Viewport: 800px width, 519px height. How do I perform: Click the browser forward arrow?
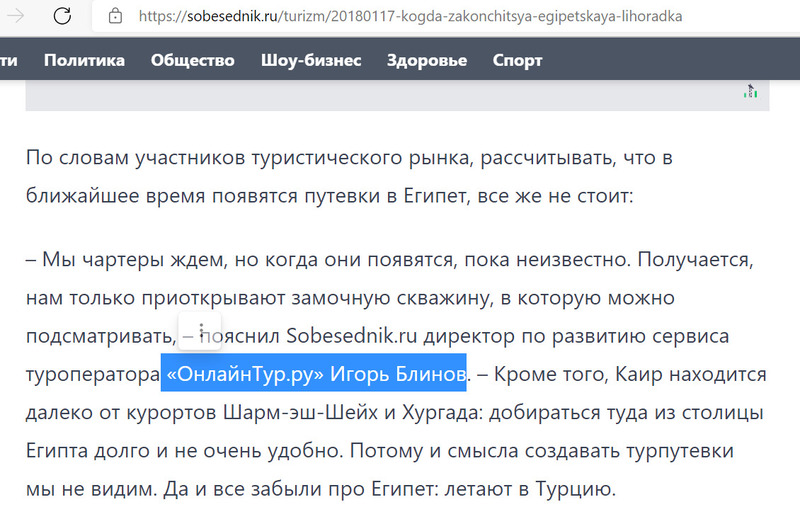click(15, 16)
